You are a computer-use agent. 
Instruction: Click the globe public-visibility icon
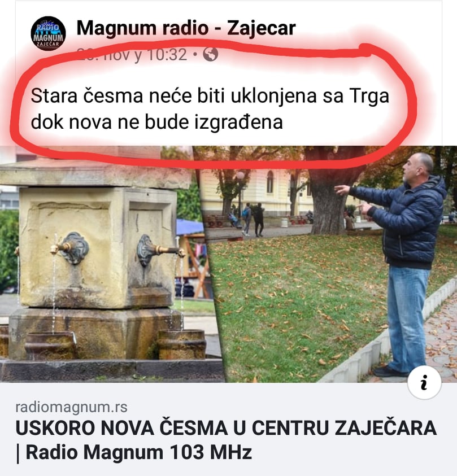coord(211,54)
